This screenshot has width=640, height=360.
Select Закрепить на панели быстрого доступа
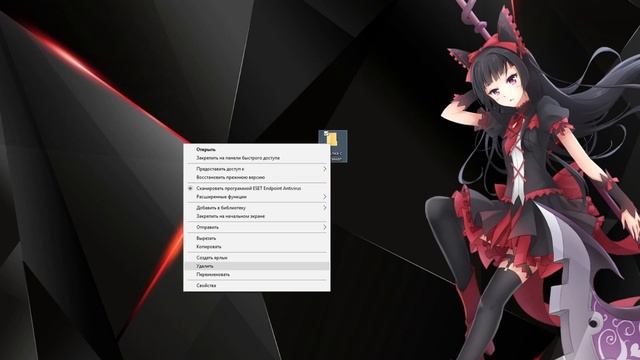(x=257, y=158)
